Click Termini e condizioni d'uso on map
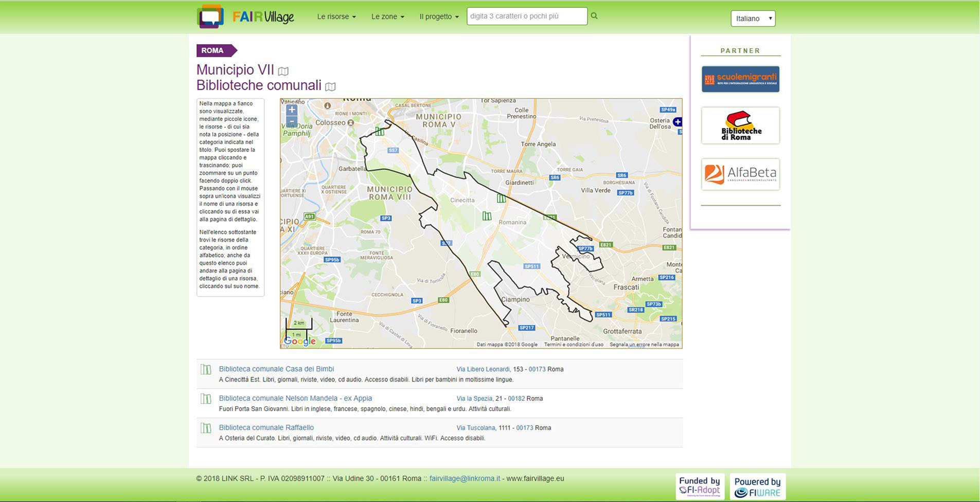This screenshot has width=980, height=502. click(x=574, y=345)
